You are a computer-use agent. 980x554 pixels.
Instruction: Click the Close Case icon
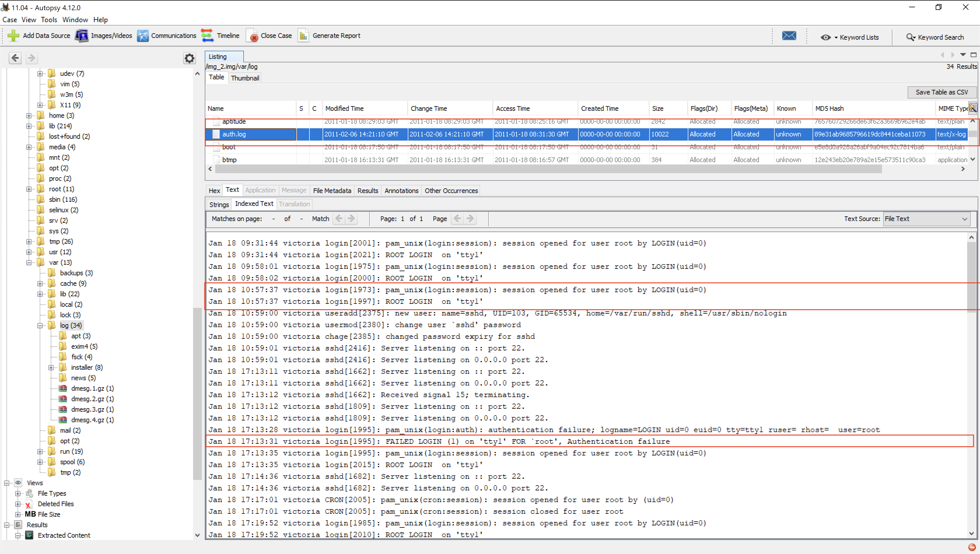tap(252, 35)
